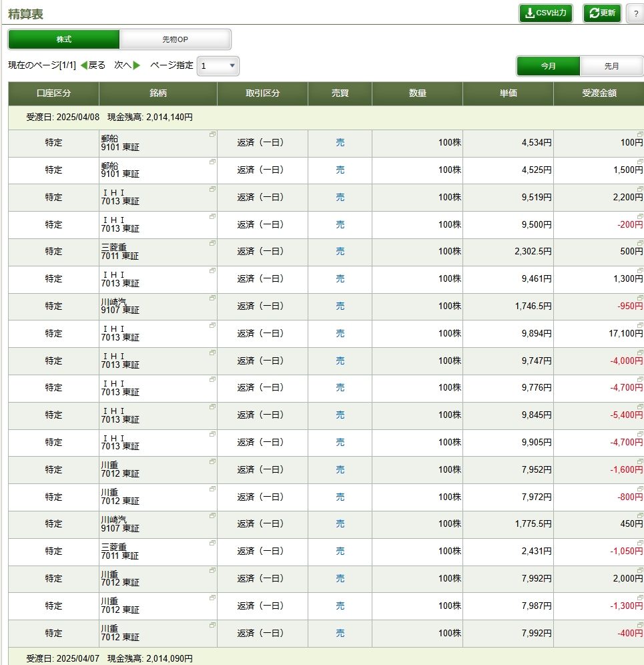Image resolution: width=644 pixels, height=665 pixels.
Task: Refresh the data with the 更新 button
Action: click(x=602, y=13)
